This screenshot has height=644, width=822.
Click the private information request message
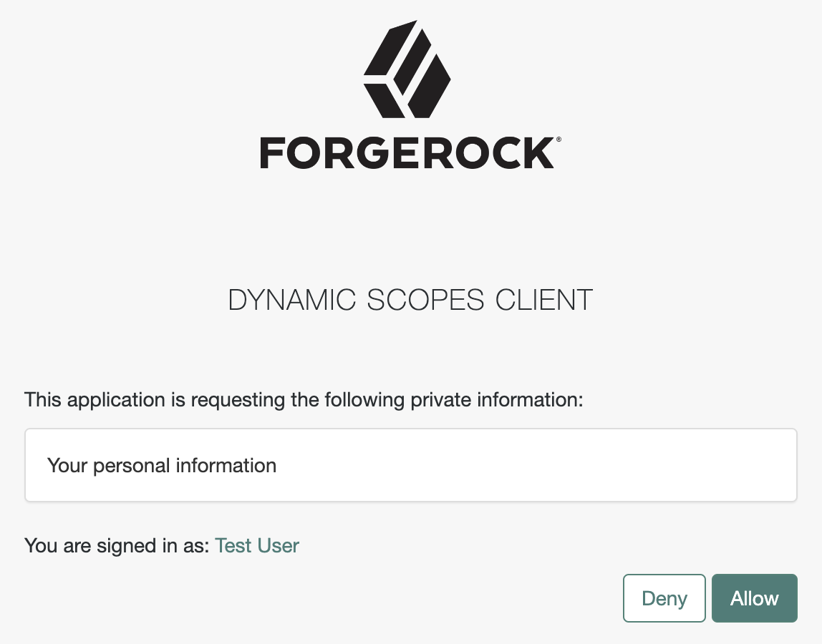[304, 399]
